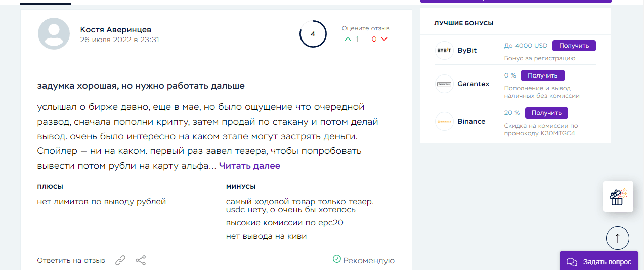Click the circular rating score 4

pyautogui.click(x=312, y=34)
